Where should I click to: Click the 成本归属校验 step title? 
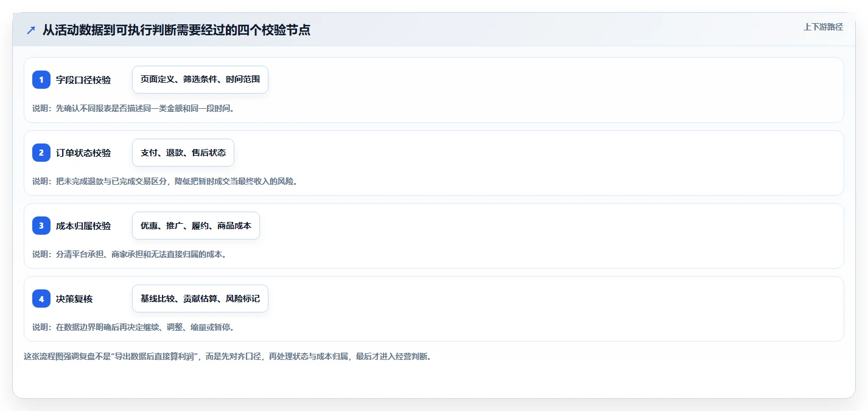(83, 226)
